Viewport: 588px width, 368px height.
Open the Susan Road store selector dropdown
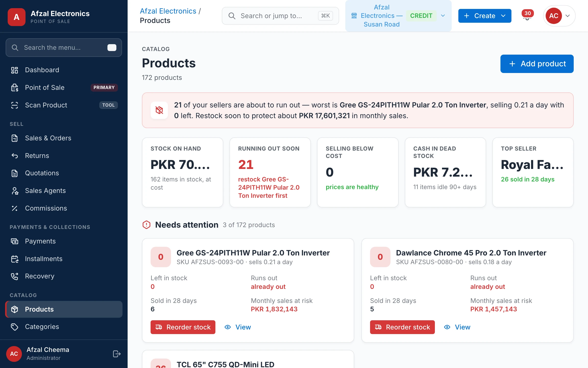pos(398,16)
